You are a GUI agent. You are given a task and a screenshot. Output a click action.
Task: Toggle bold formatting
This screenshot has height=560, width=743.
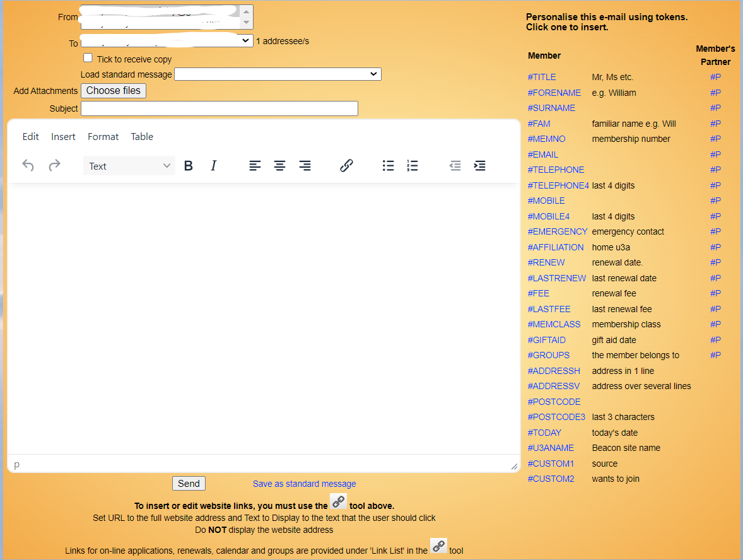tap(188, 165)
